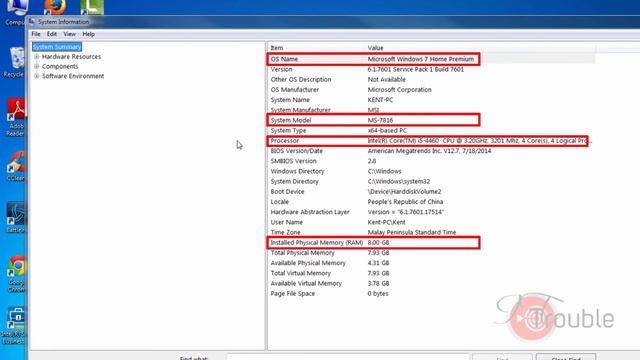Image resolution: width=640 pixels, height=360 pixels.
Task: Click People's Republic of China value
Action: [x=405, y=202]
